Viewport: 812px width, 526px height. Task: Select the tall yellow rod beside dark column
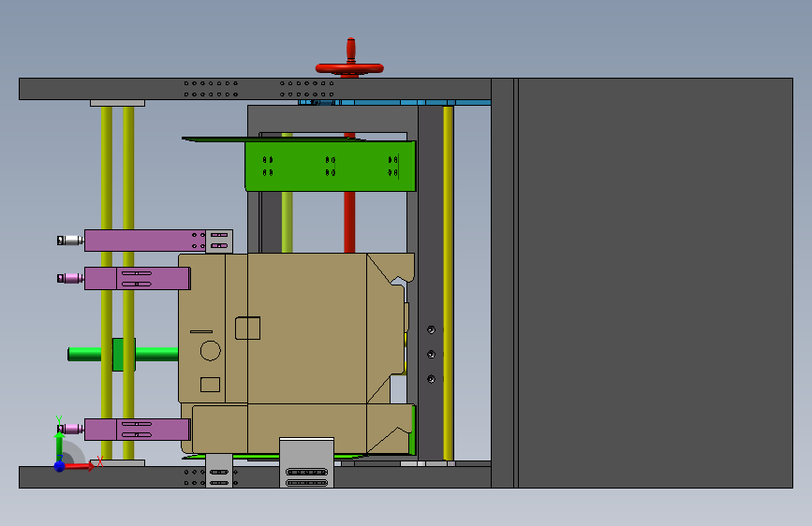click(x=449, y=283)
